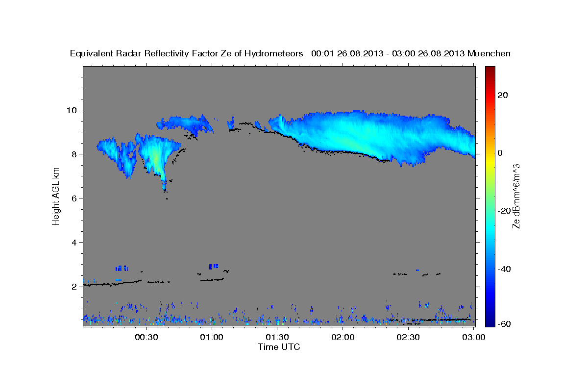The height and width of the screenshot is (392, 588).
Task: Click the 03:00 time tick label
Action: (473, 337)
